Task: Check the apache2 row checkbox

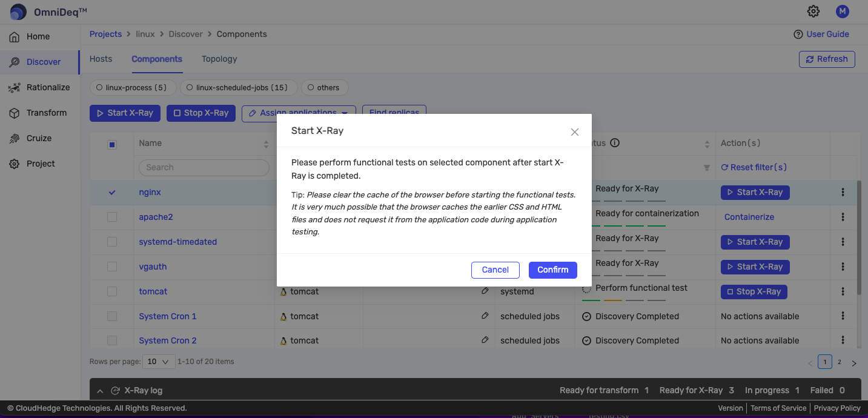Action: (x=111, y=217)
